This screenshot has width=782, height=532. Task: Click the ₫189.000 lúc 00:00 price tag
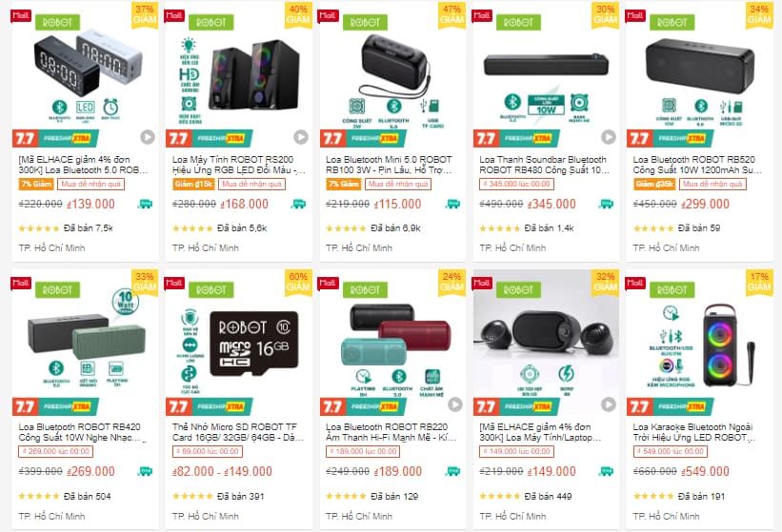coord(363,451)
